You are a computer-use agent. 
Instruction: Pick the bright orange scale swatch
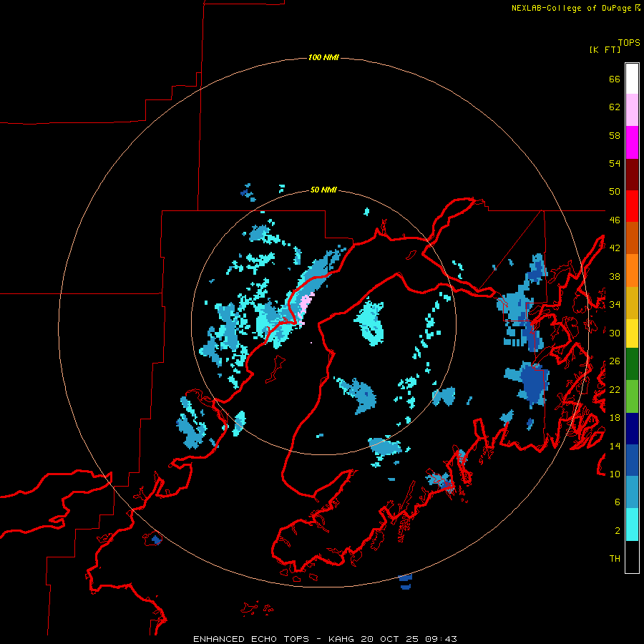click(632, 270)
